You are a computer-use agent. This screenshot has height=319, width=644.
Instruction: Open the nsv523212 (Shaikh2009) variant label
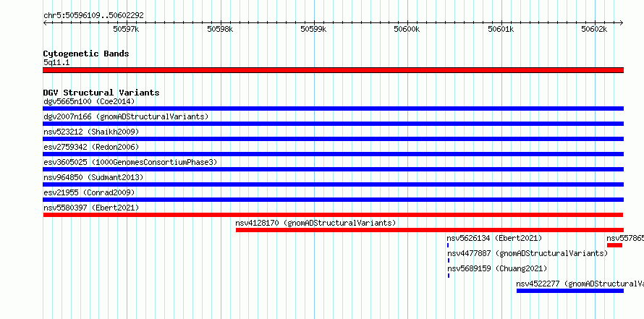coord(91,132)
